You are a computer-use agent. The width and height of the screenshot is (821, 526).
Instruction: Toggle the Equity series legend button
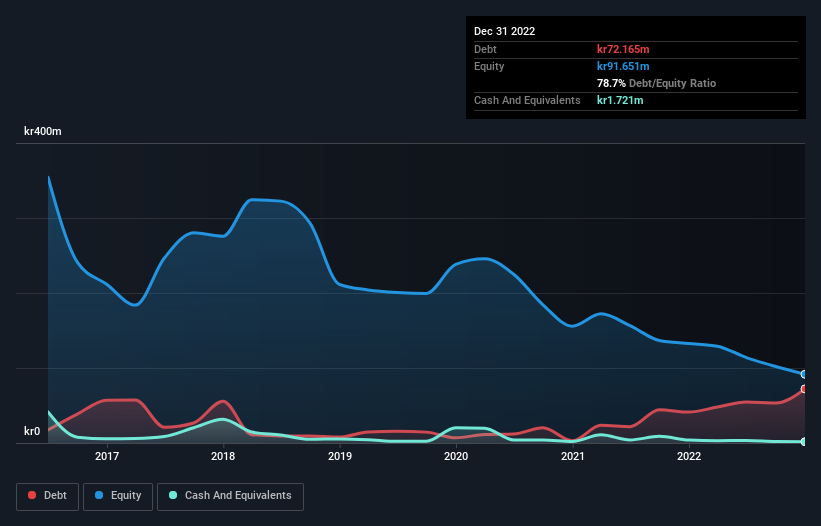[x=118, y=496]
